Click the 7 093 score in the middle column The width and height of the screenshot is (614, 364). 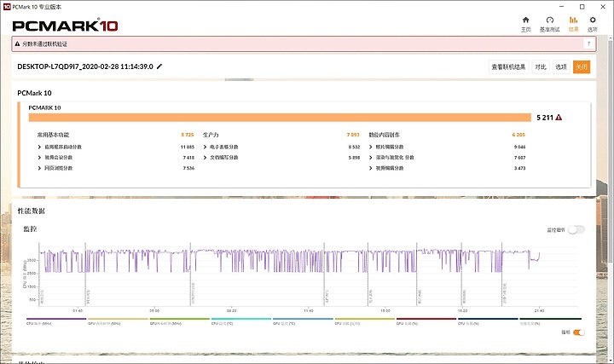click(353, 135)
